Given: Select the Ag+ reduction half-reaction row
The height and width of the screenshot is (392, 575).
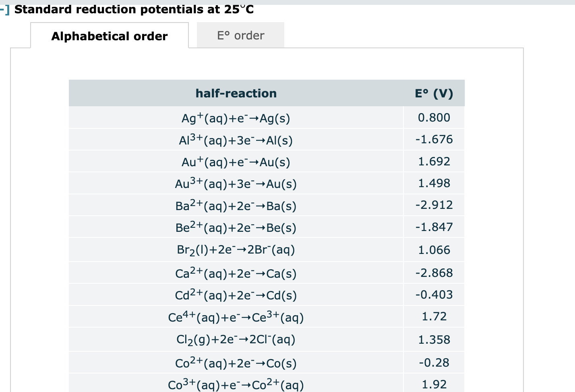Looking at the screenshot, I should point(236,118).
